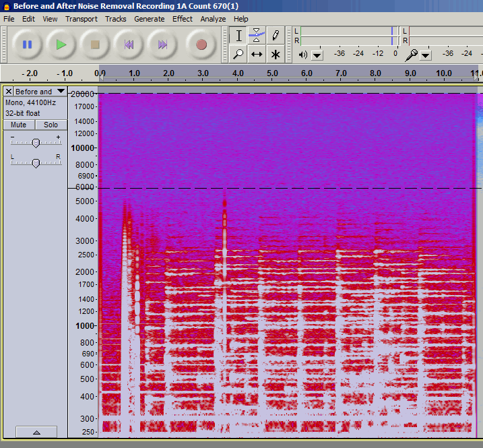Open the microphone input meter dropdown
Viewport: 483px width, 448px height.
tap(426, 55)
